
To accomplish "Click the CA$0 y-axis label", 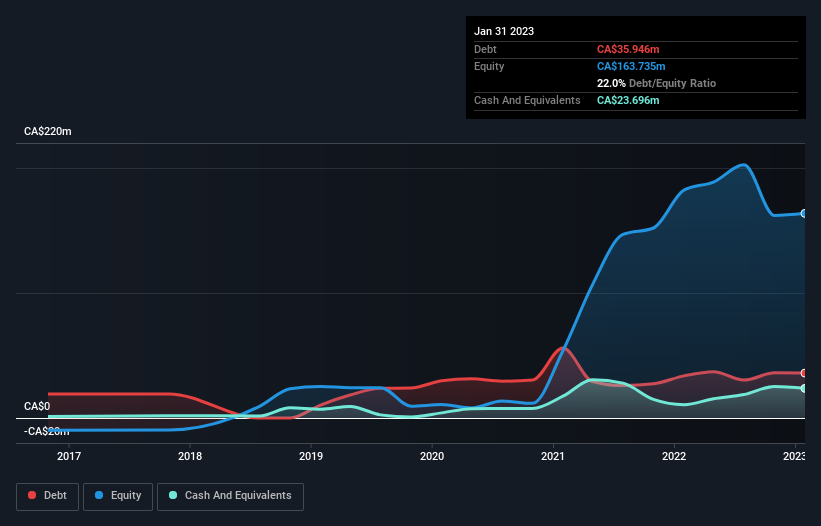I will (37, 407).
